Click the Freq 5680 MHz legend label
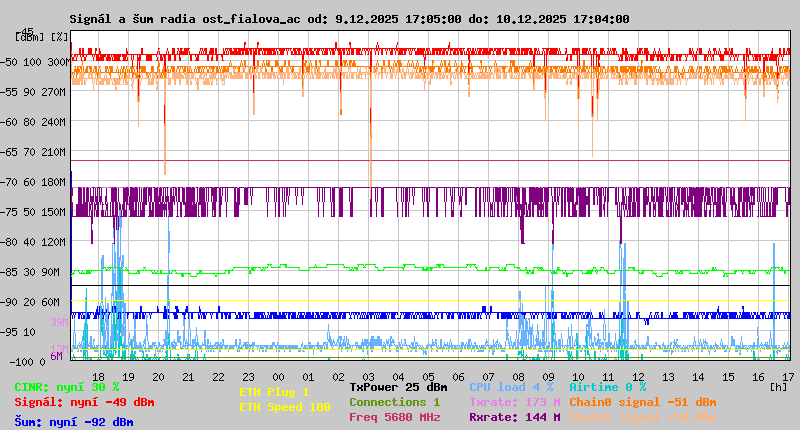This screenshot has width=800, height=430. pyautogui.click(x=394, y=417)
